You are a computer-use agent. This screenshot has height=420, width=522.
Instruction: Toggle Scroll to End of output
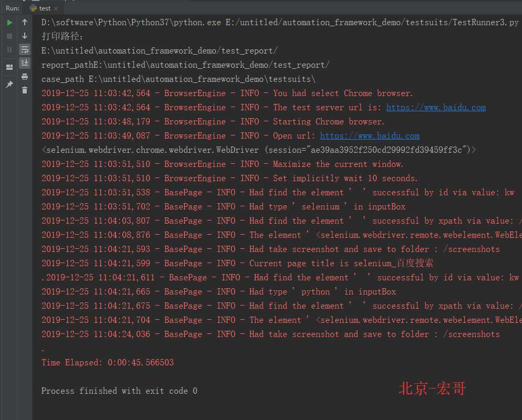(25, 63)
